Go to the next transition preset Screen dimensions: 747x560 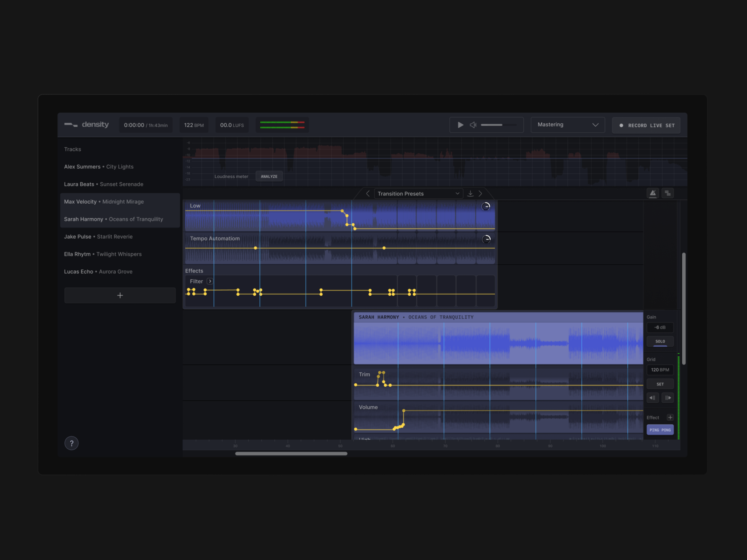[x=480, y=193]
